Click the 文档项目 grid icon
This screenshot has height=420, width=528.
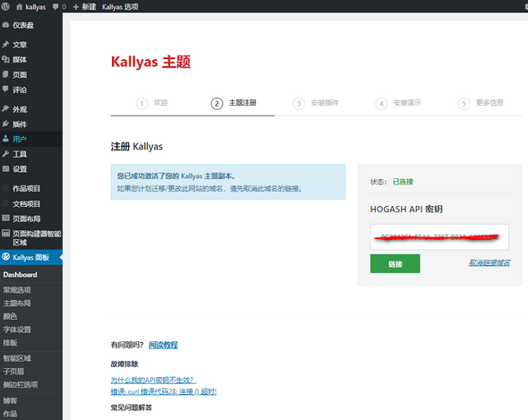point(5,203)
